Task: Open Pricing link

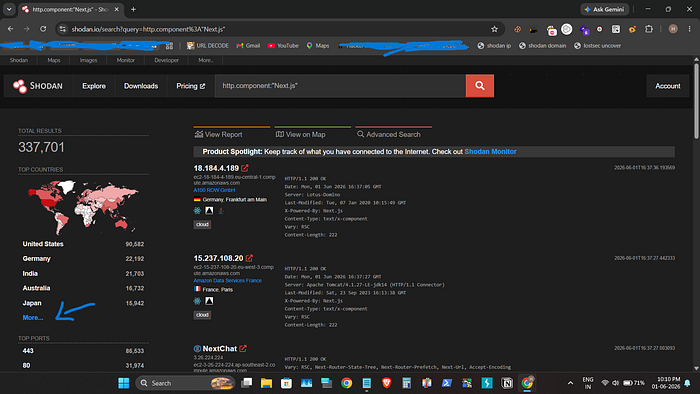Action: click(x=191, y=86)
